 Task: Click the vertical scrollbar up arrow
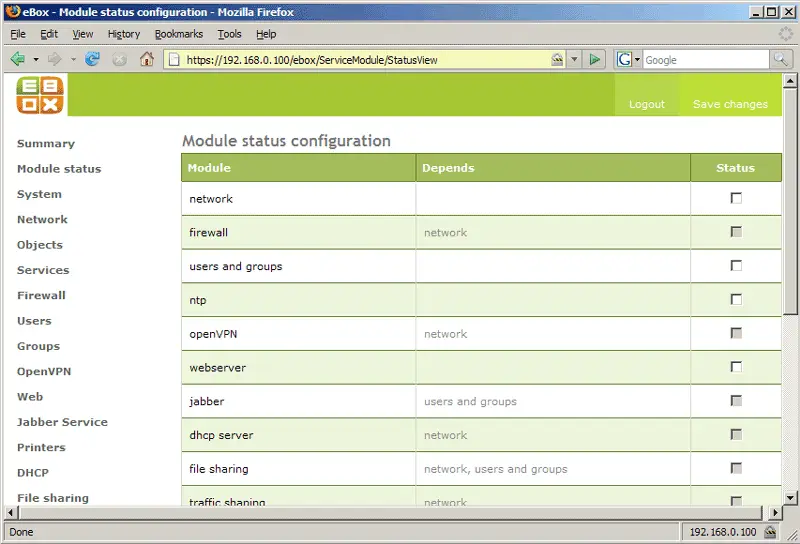click(790, 81)
